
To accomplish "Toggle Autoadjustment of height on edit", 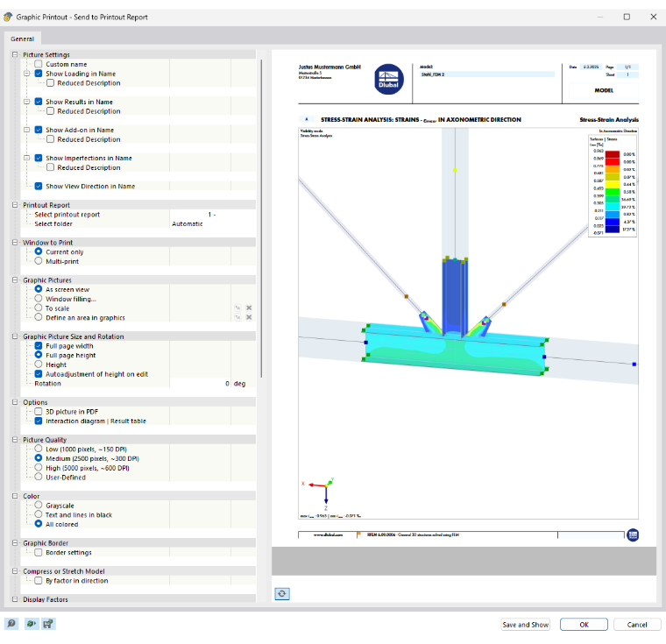I will click(39, 374).
